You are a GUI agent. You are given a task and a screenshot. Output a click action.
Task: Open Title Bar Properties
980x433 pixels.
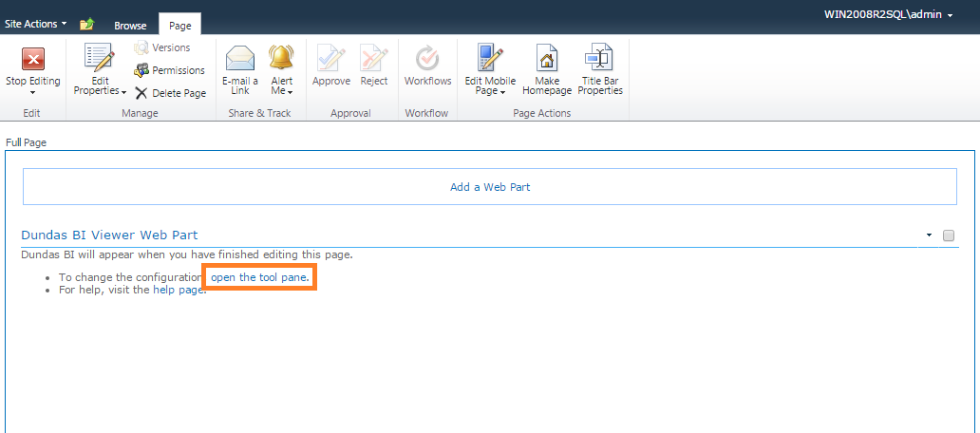600,70
